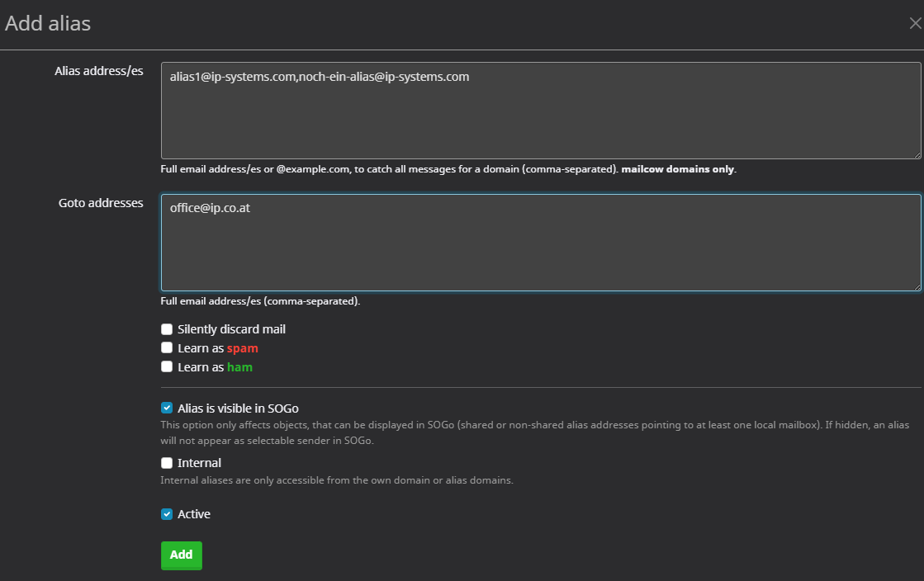Click the "Add alias" dialog title
The width and height of the screenshot is (924, 581).
click(48, 23)
